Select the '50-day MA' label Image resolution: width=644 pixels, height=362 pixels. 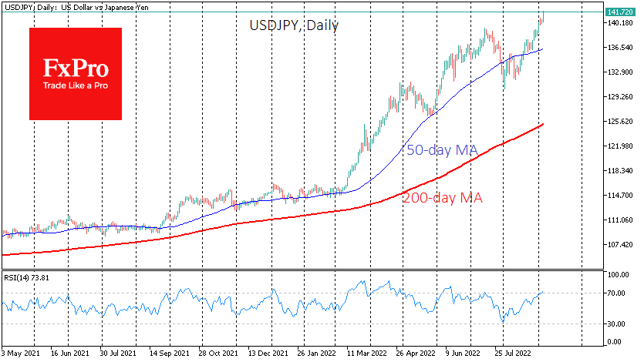point(441,150)
